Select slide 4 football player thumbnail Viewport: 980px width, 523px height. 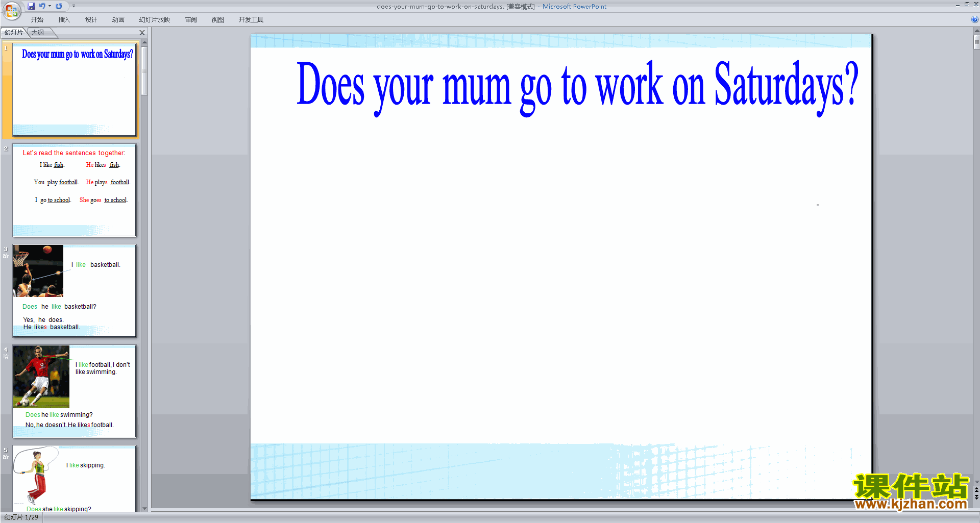(x=75, y=391)
